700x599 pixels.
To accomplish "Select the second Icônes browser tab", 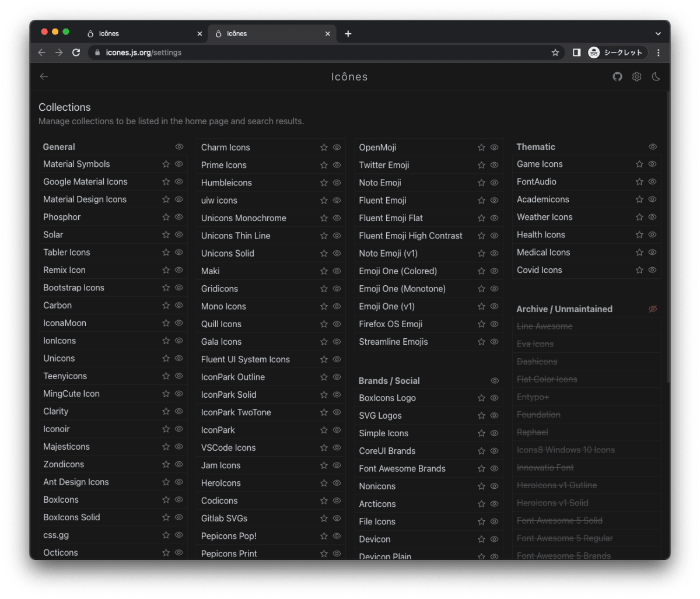I will click(x=271, y=34).
